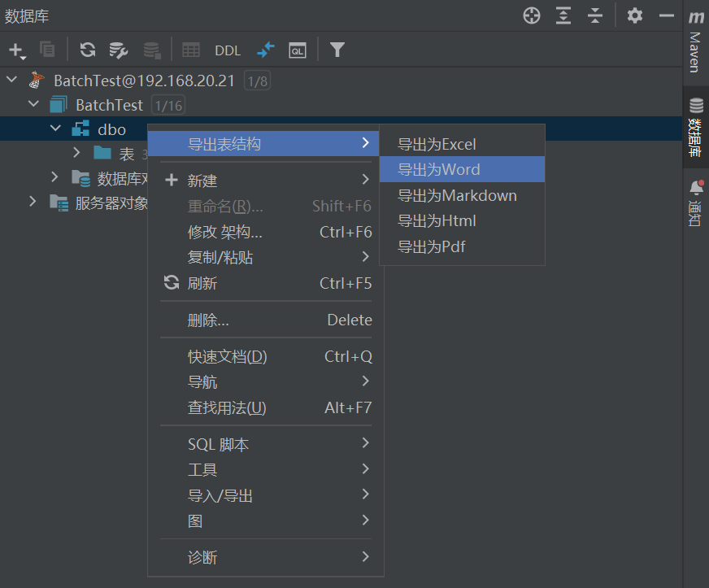Click the DDL toolbar button

pos(227,50)
